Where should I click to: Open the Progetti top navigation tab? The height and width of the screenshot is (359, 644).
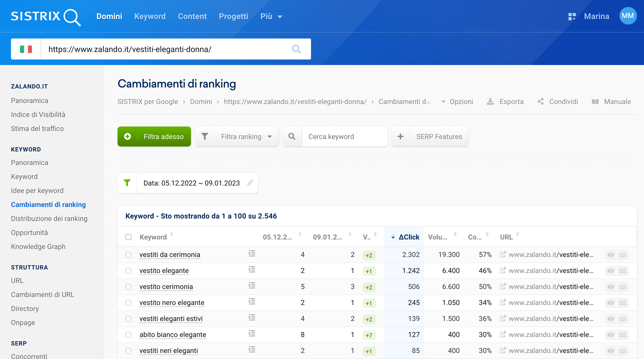pyautogui.click(x=233, y=16)
